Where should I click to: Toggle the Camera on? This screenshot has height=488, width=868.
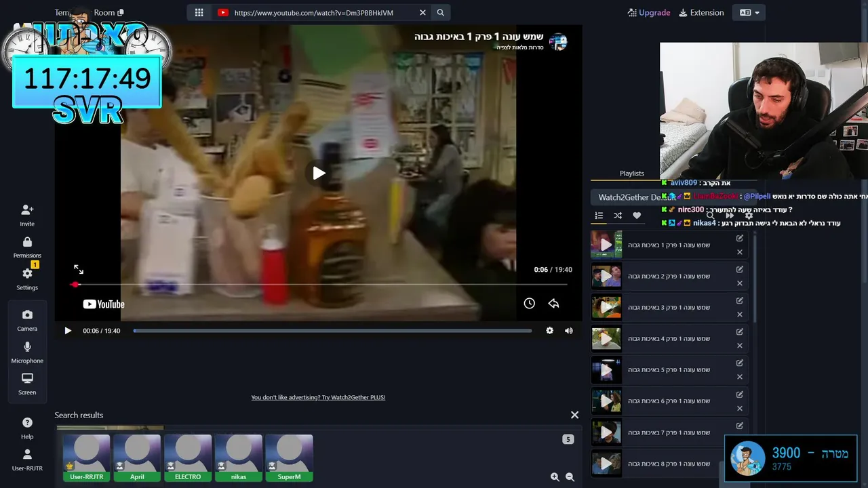click(x=27, y=320)
